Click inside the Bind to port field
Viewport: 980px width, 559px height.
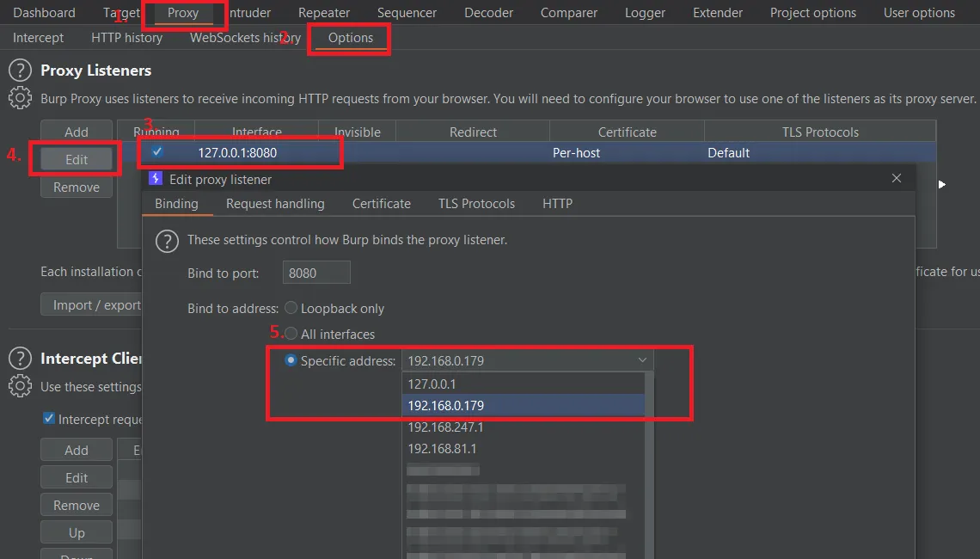coord(315,272)
